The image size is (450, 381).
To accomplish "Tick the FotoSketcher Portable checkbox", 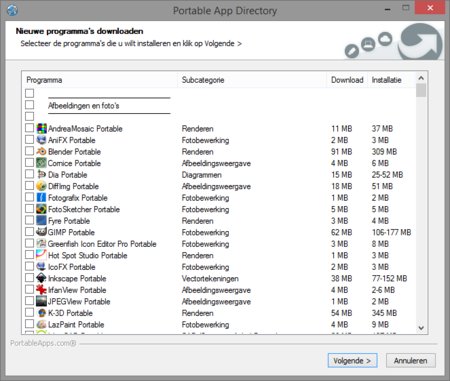I will click(x=30, y=209).
